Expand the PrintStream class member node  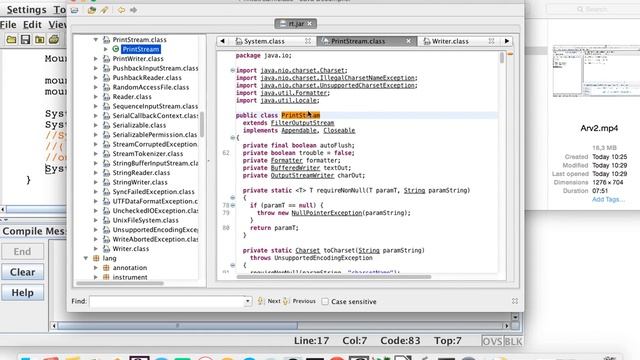tap(106, 49)
